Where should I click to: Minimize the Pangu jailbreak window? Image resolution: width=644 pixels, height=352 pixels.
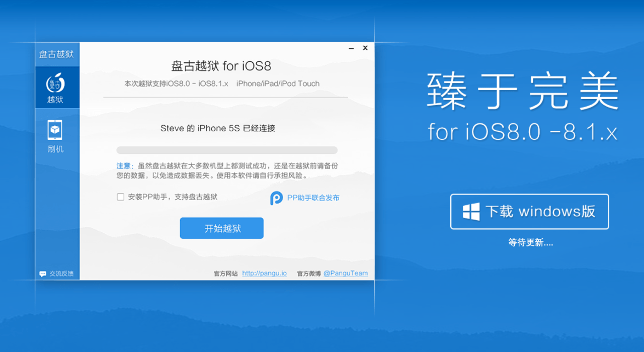coord(351,49)
